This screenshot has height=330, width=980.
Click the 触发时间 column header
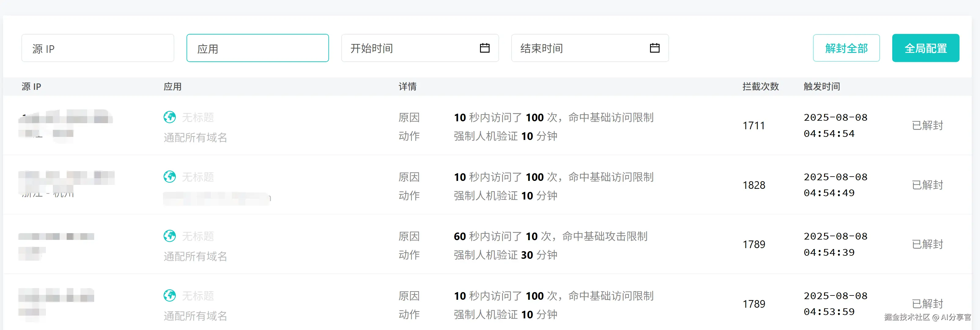tap(821, 87)
